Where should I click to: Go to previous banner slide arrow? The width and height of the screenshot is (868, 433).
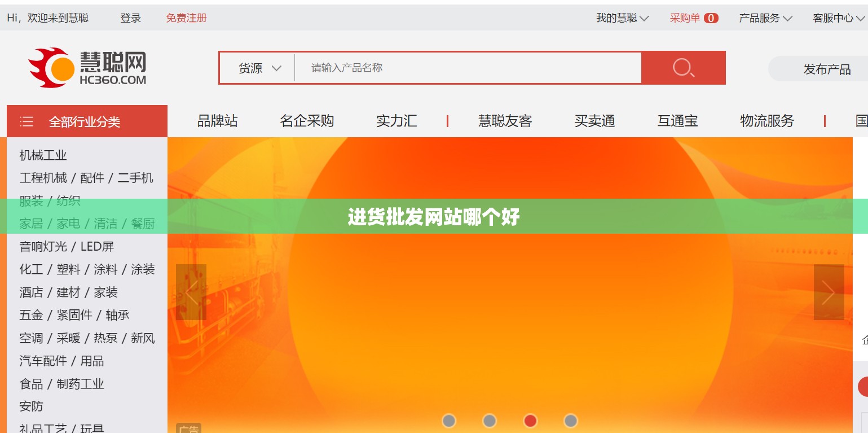[x=191, y=292]
